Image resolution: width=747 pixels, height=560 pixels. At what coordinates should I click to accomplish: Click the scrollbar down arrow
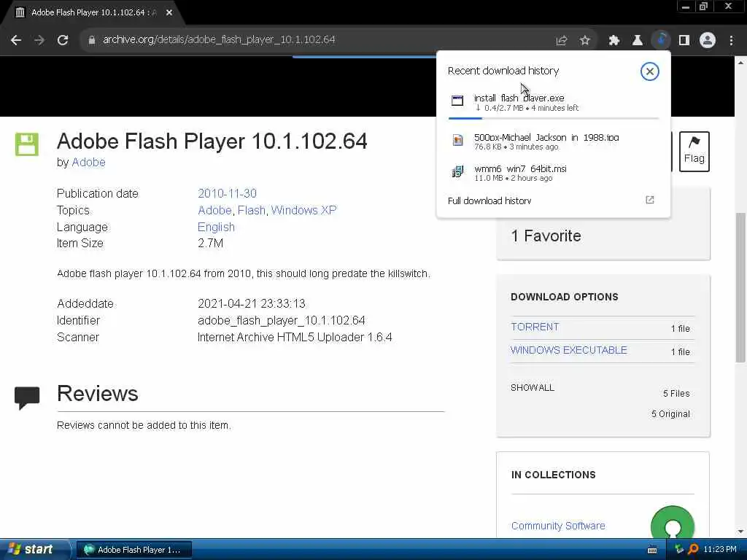point(741,532)
